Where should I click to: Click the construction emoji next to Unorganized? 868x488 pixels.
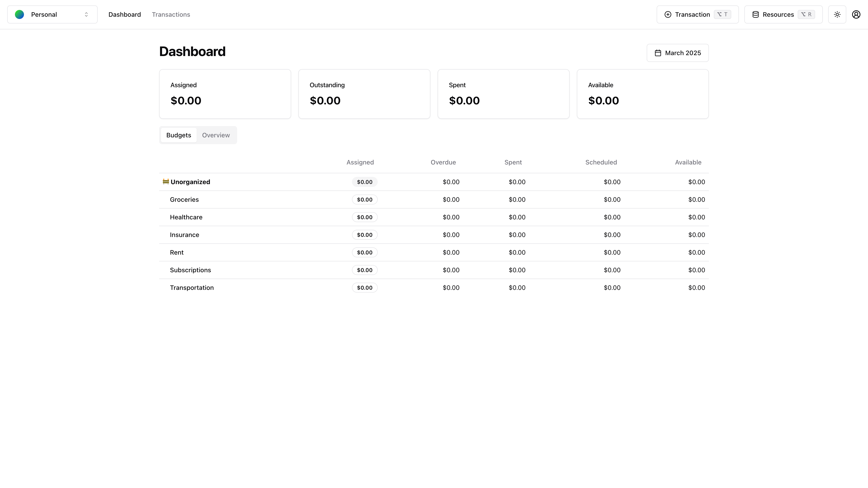pos(166,182)
